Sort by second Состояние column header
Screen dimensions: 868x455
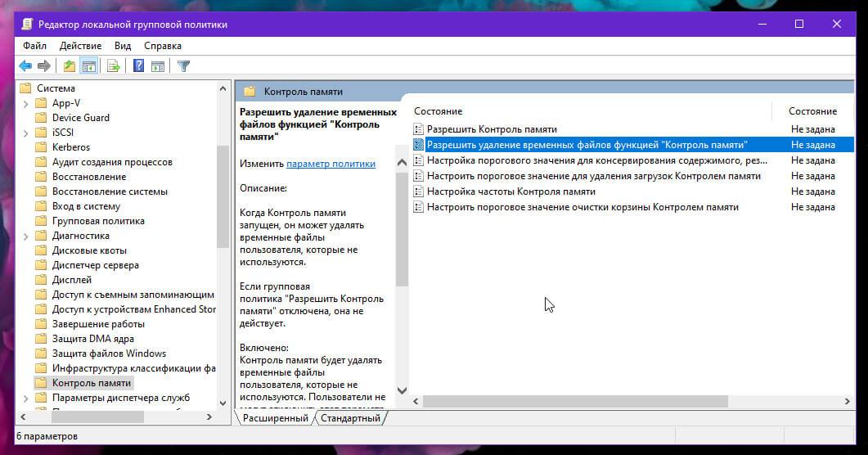point(812,111)
